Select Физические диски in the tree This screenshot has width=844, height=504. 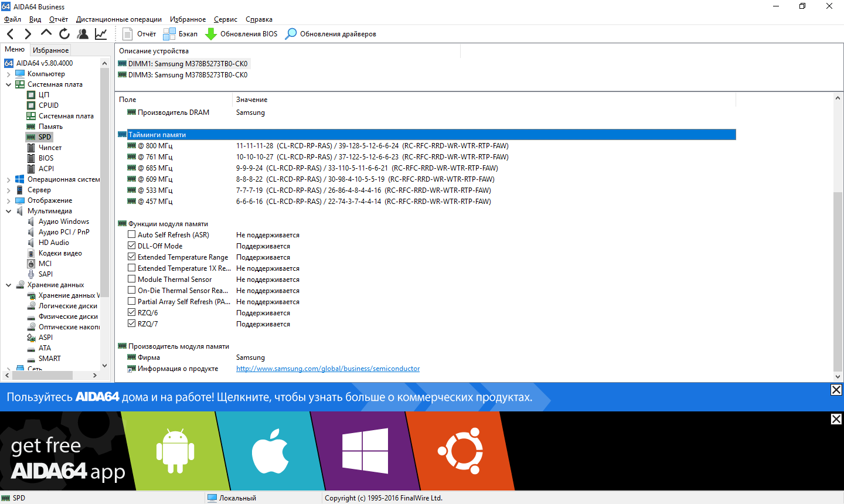coord(68,316)
